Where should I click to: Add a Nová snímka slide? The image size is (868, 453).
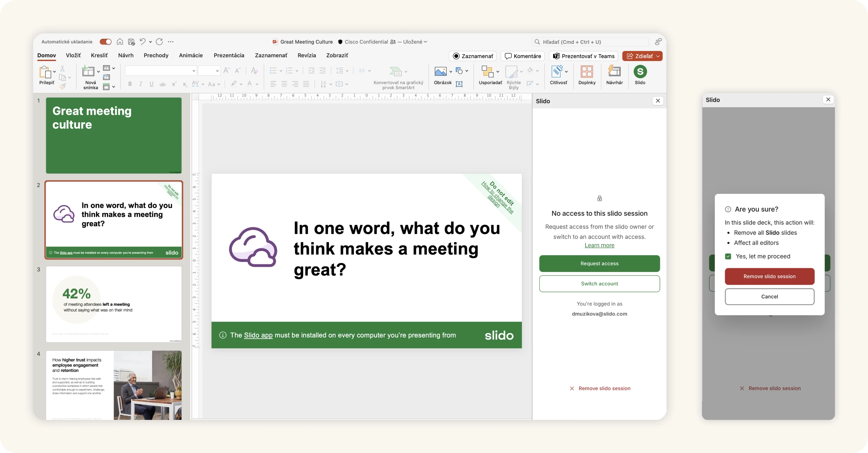click(x=88, y=71)
